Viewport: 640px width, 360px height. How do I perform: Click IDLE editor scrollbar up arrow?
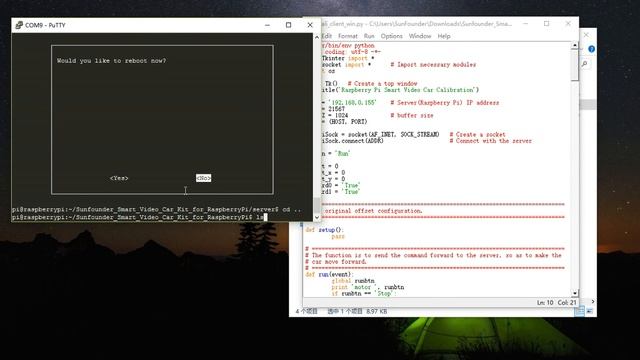pos(575,45)
